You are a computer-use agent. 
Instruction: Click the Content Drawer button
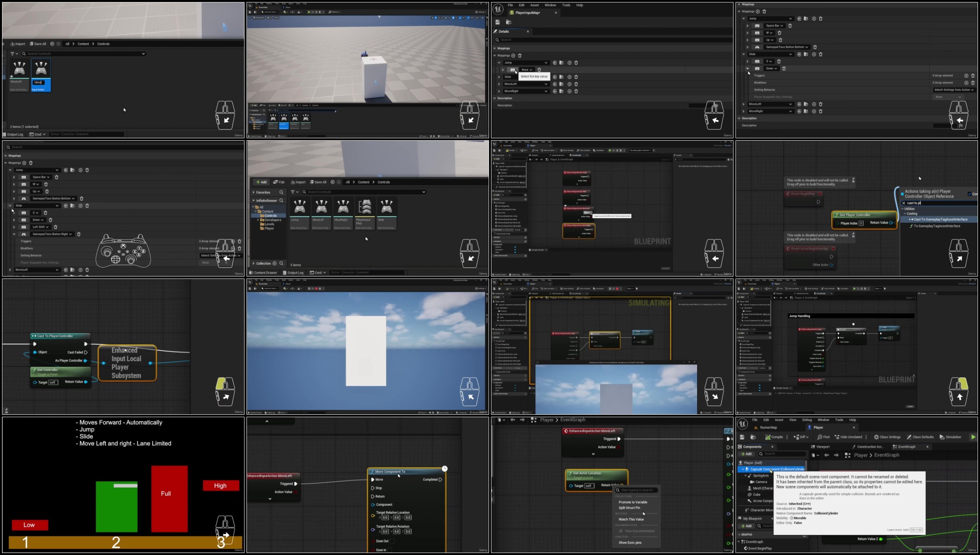coord(263,273)
